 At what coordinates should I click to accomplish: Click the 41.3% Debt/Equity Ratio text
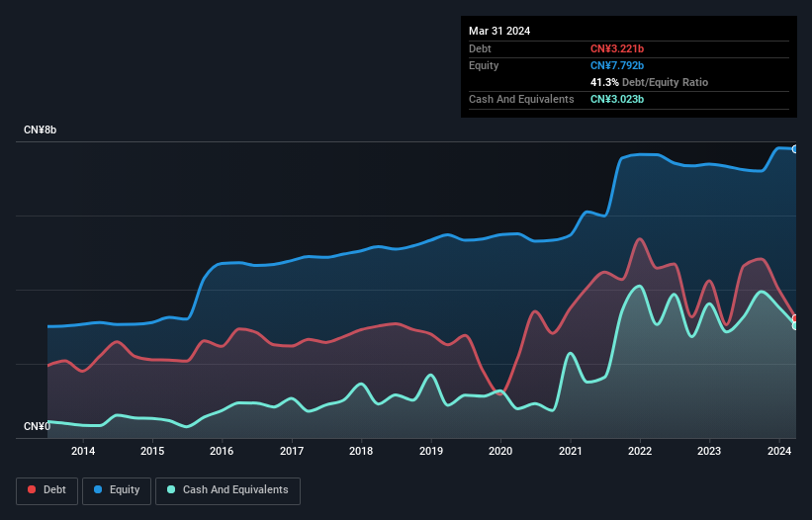point(649,82)
